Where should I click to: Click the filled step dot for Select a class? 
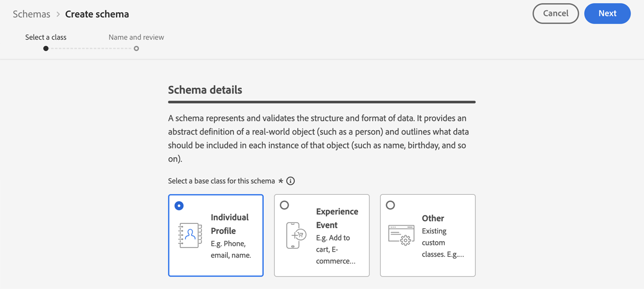46,48
